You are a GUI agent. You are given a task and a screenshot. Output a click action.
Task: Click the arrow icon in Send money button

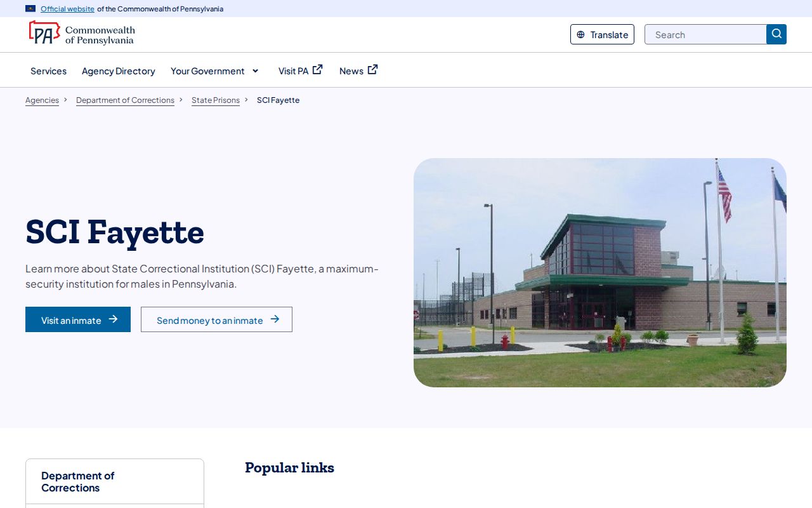click(275, 319)
